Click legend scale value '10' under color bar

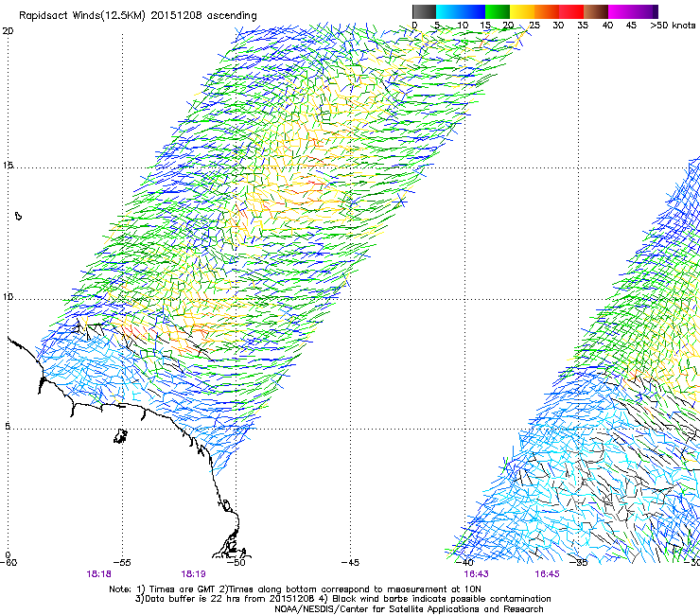(x=463, y=26)
